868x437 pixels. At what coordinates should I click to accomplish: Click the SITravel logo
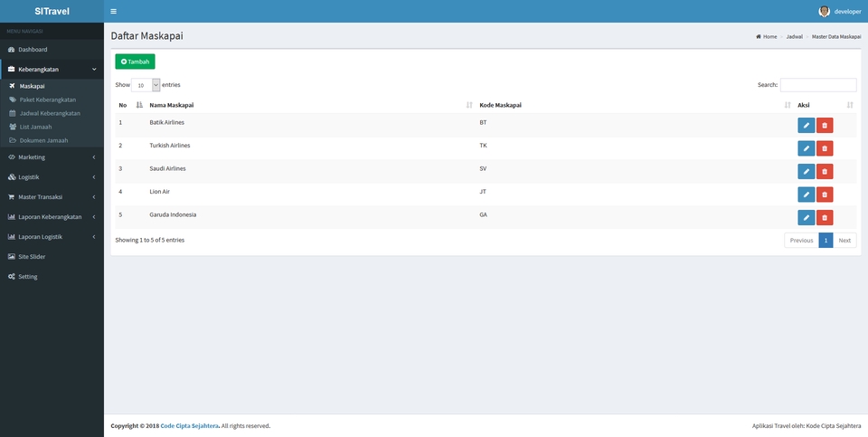52,11
